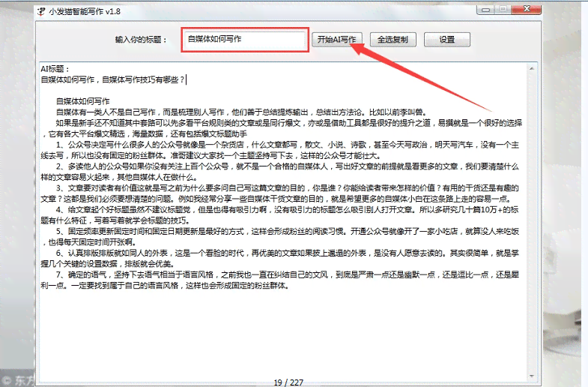Click the page counter 19 / 227

pos(288,382)
